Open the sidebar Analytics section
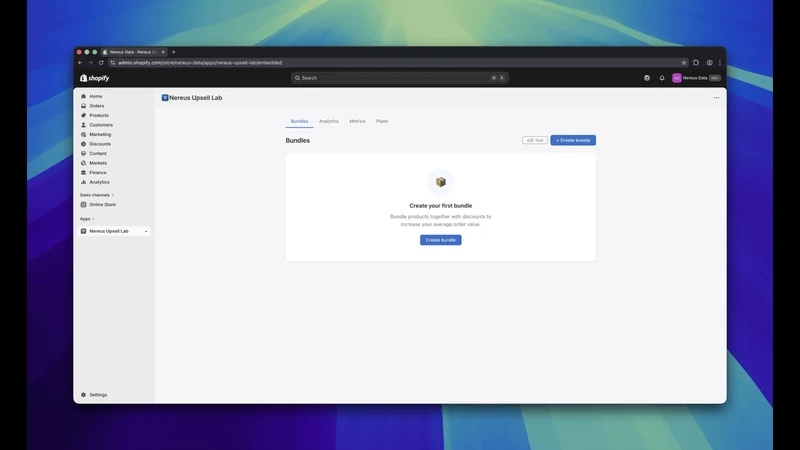 [x=99, y=182]
